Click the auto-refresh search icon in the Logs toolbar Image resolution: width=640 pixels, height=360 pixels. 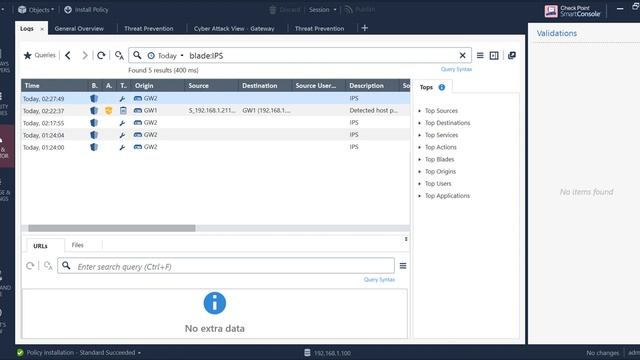click(119, 55)
